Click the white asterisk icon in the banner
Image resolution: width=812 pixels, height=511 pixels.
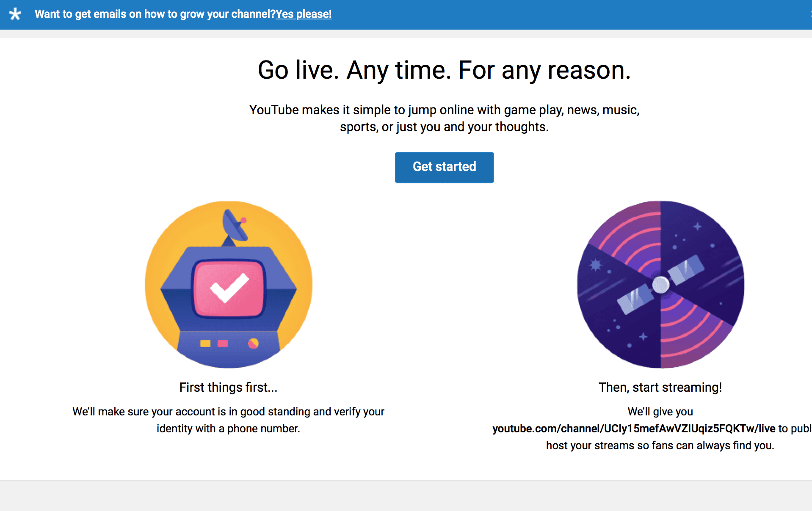(x=15, y=14)
